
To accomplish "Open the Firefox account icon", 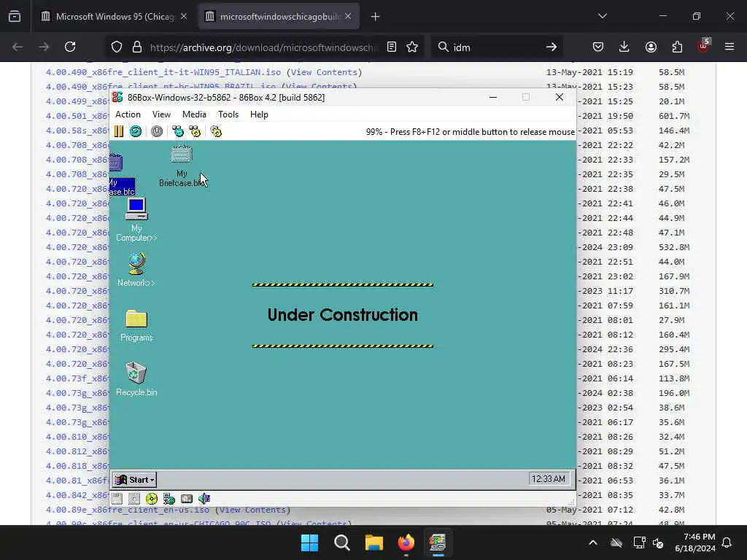I will pos(651,47).
